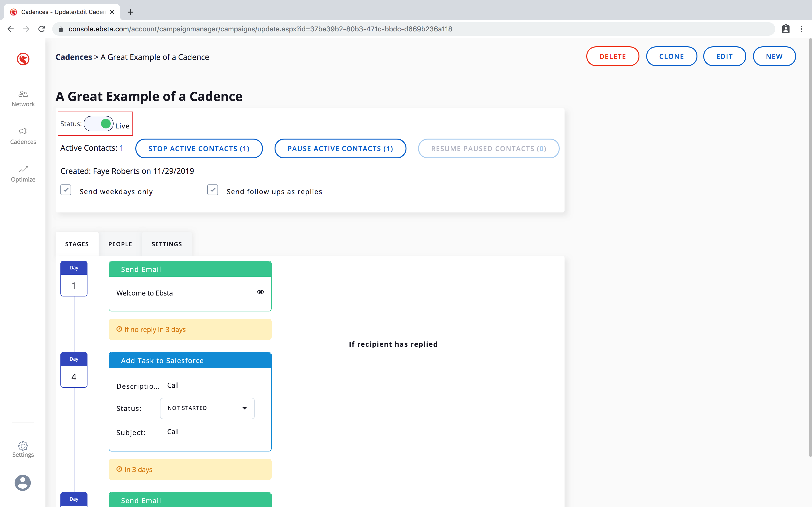Switch to the PEOPLE tab
The width and height of the screenshot is (812, 507).
(120, 244)
